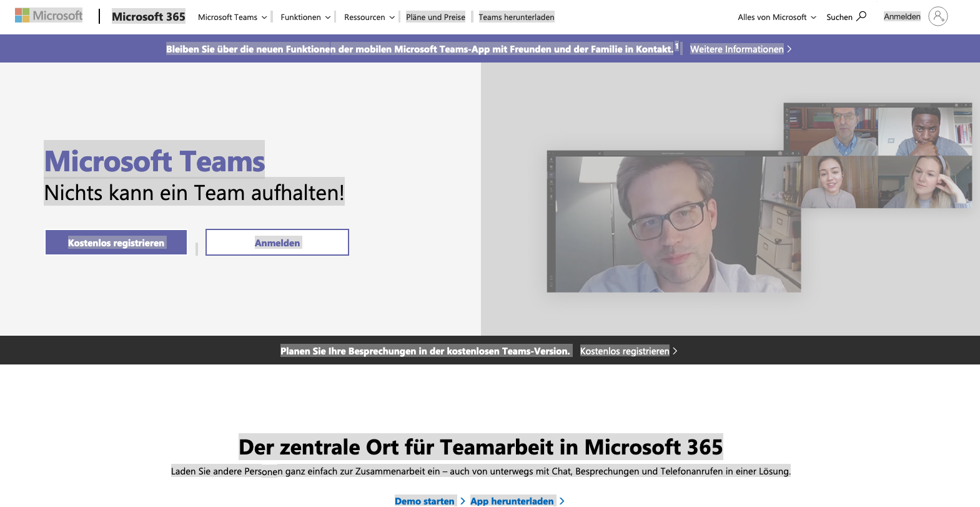Open the Funktionen dropdown

[x=305, y=18]
